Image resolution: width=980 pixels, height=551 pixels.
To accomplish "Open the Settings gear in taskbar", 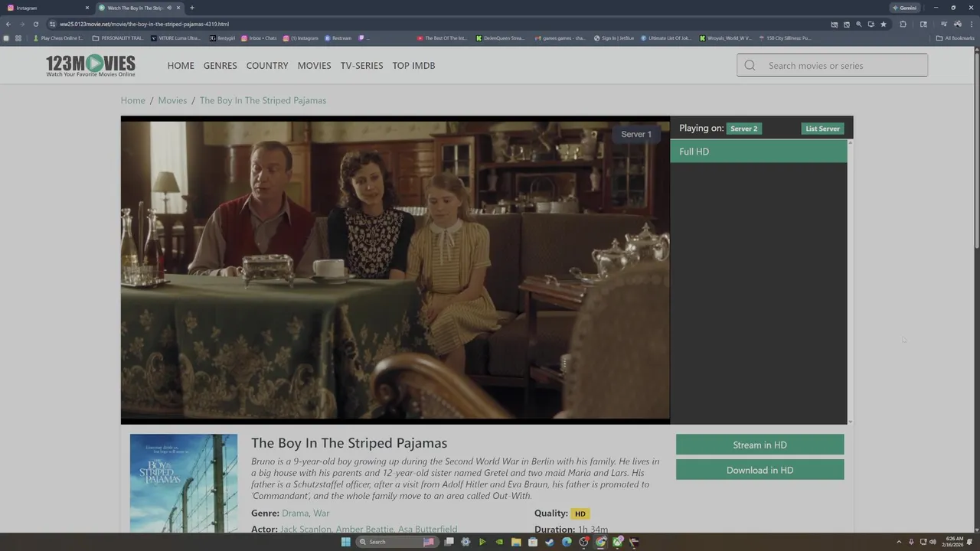I will pos(465,542).
